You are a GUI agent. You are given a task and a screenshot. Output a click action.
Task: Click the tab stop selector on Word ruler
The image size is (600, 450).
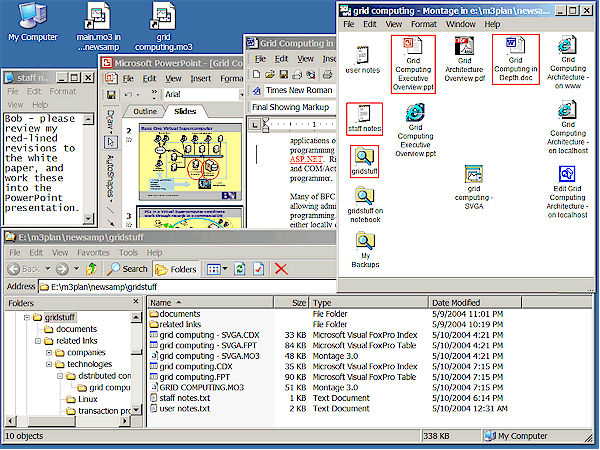254,124
